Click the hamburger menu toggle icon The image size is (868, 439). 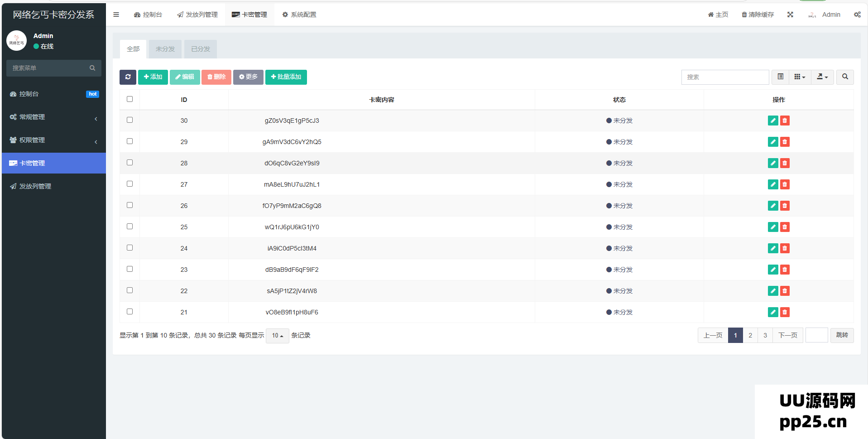tap(116, 14)
